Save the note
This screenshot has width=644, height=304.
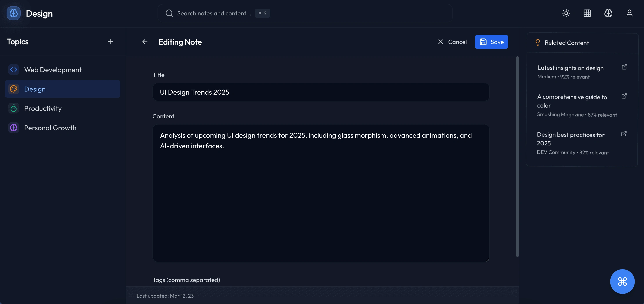(491, 42)
